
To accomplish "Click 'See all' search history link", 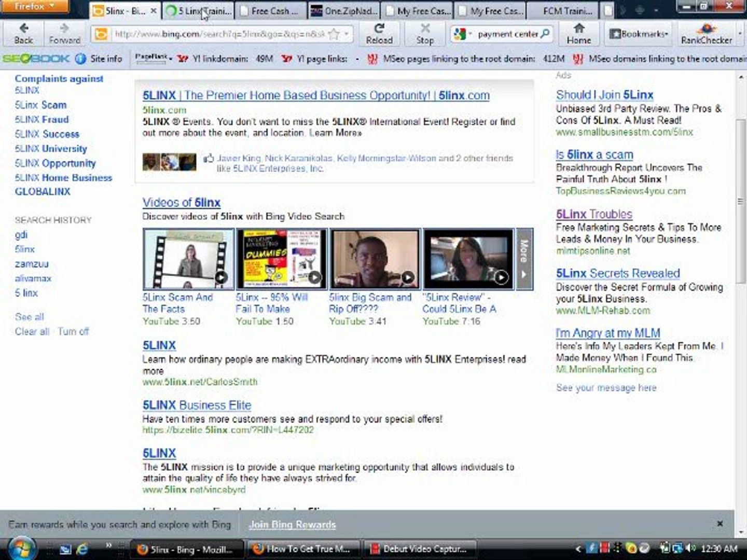I will point(30,317).
